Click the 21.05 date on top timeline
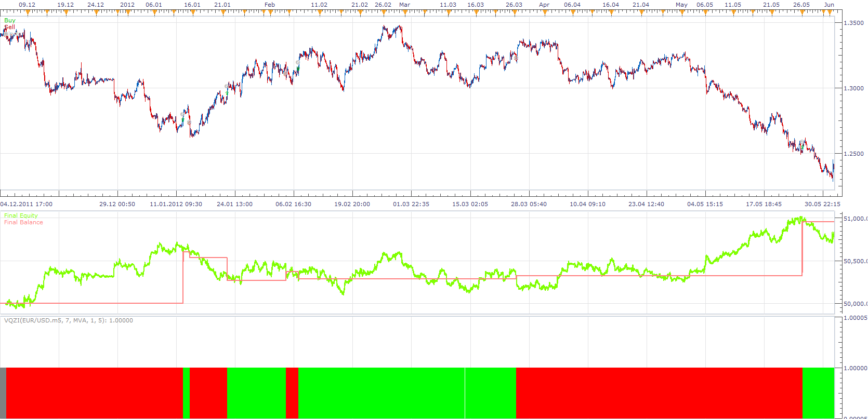868x419 pixels. [771, 5]
